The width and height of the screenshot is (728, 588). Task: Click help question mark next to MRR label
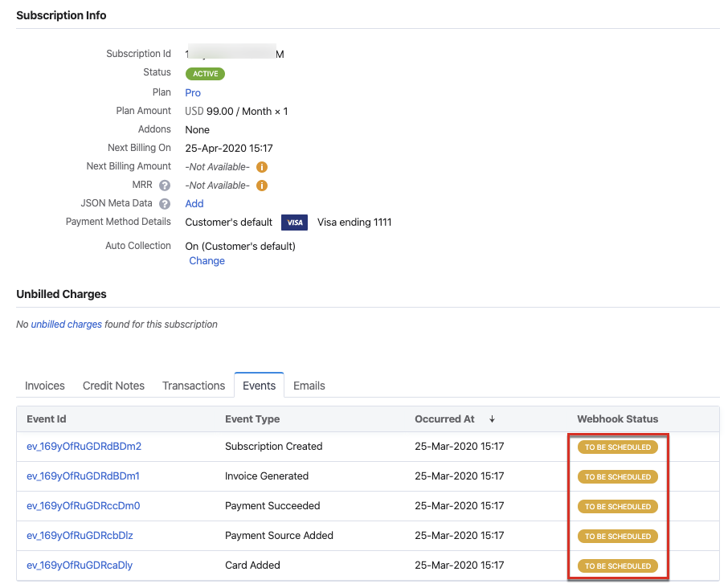(x=165, y=186)
